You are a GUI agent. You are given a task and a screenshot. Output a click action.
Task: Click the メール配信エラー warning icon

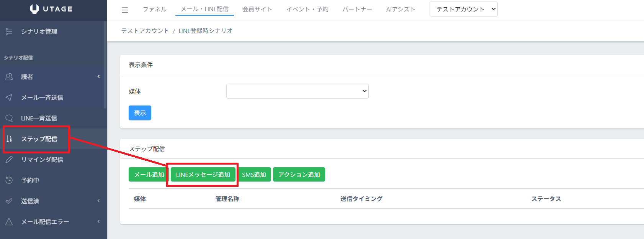9,222
